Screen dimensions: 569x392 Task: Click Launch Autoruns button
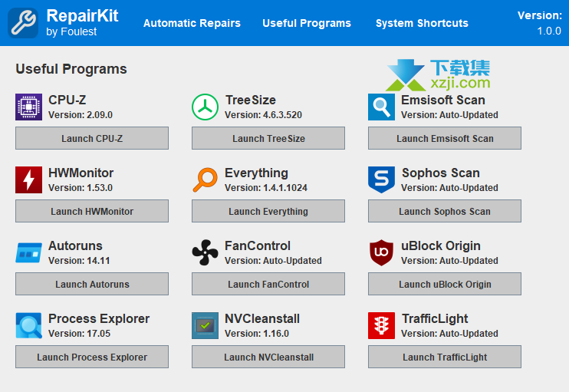(92, 284)
